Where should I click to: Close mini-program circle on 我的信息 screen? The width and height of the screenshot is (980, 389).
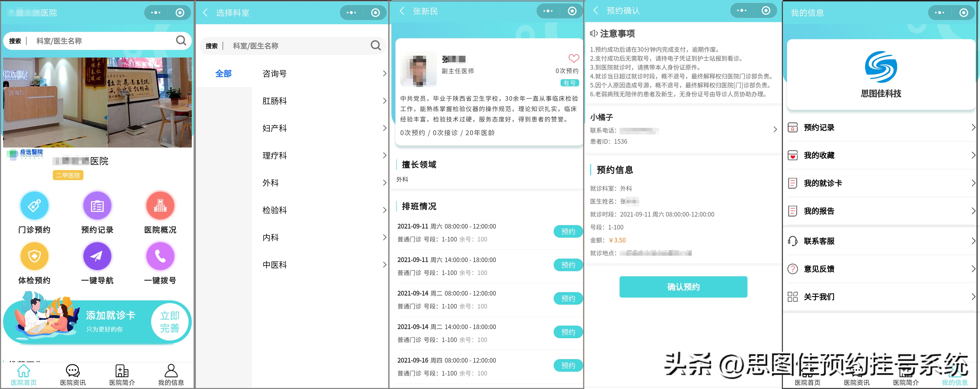click(x=963, y=13)
